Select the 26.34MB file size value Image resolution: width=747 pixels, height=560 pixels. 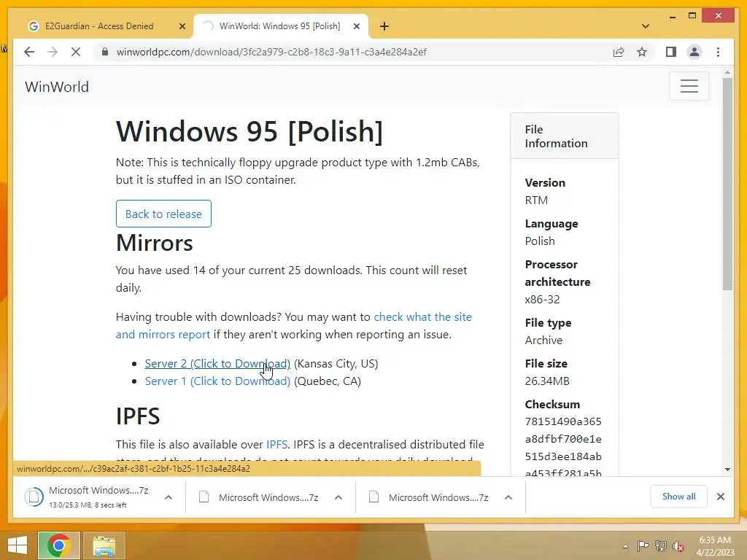[x=547, y=381]
